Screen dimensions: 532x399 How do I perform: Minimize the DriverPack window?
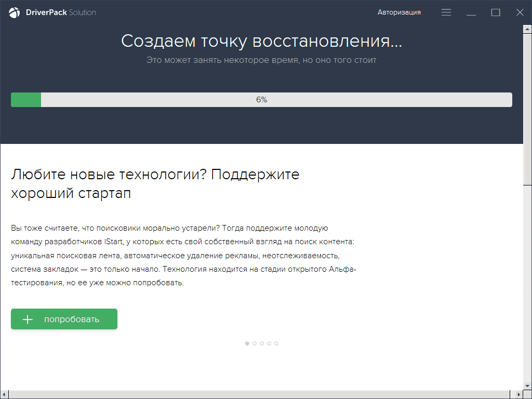coord(471,12)
